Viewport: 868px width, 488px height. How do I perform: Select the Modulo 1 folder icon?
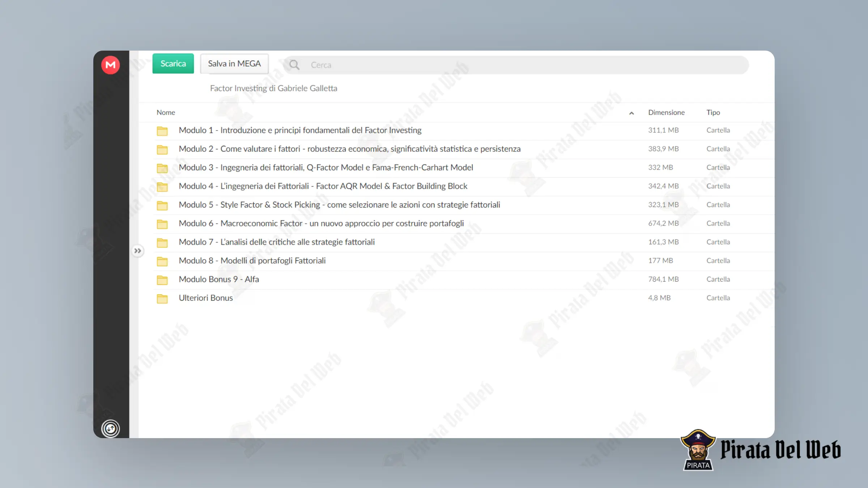(162, 131)
